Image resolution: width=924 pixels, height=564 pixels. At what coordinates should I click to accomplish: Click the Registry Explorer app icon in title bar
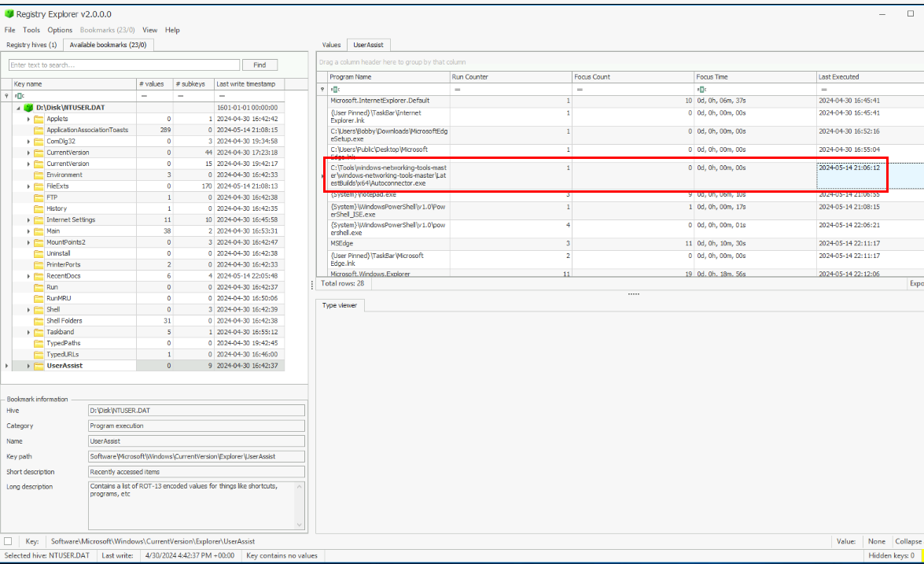coord(9,13)
